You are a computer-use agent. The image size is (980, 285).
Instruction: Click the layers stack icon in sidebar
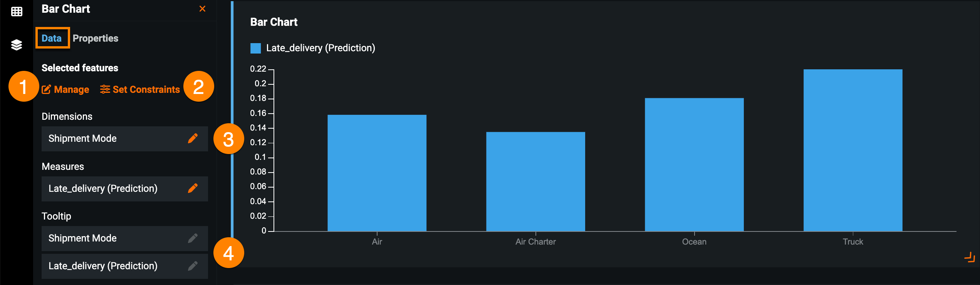pyautogui.click(x=17, y=45)
